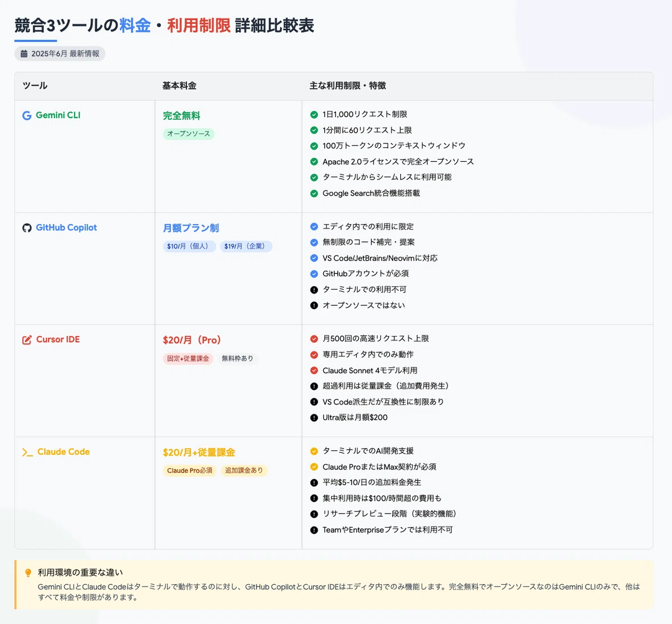Click warning icon beside オープンソースではない
Image resolution: width=672 pixels, height=624 pixels.
click(314, 305)
